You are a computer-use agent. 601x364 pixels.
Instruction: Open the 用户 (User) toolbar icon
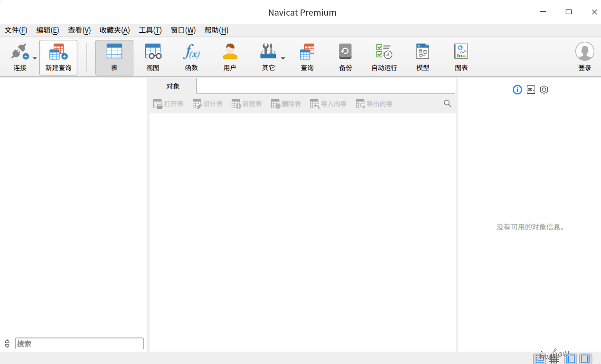tap(230, 57)
